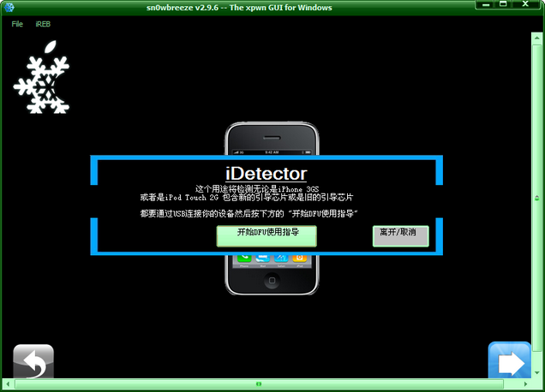Click the vertical scrollbar down arrow
Viewport: 545px width, 392px height.
(536, 372)
